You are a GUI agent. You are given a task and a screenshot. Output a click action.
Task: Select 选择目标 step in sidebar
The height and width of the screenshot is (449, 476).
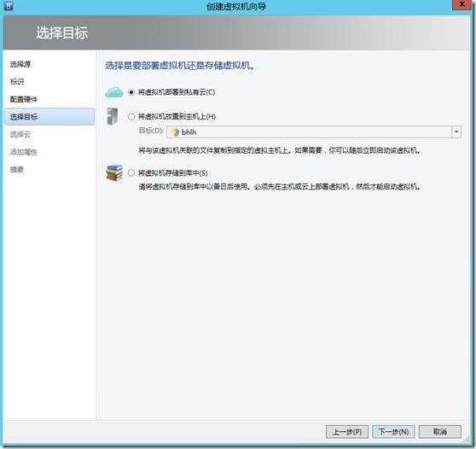49,117
